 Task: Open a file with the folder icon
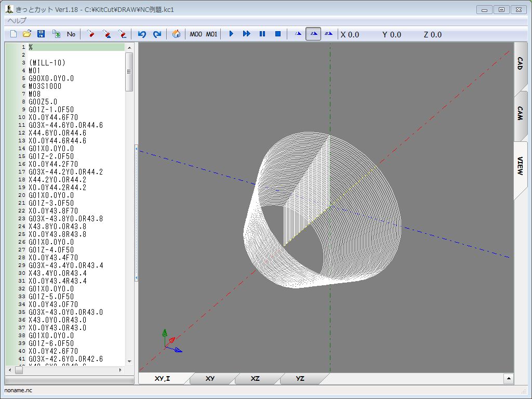click(x=27, y=34)
